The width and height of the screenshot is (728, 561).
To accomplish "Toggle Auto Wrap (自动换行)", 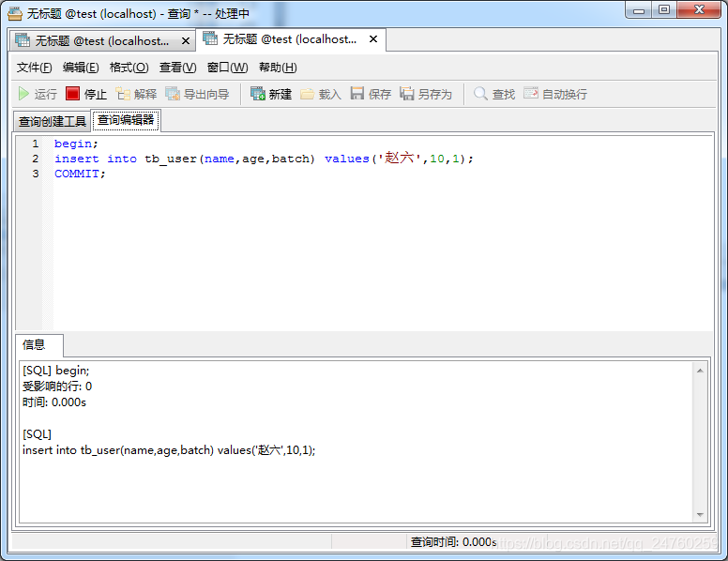I will tap(555, 94).
